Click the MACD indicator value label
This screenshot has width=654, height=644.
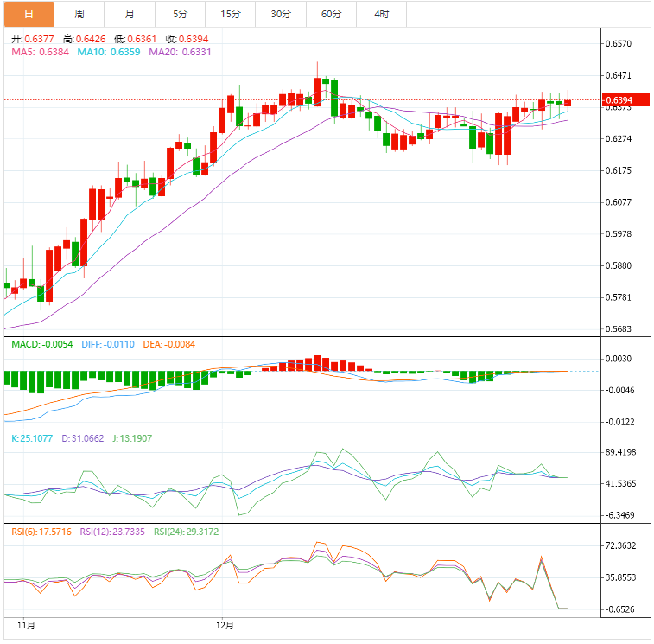click(42, 345)
